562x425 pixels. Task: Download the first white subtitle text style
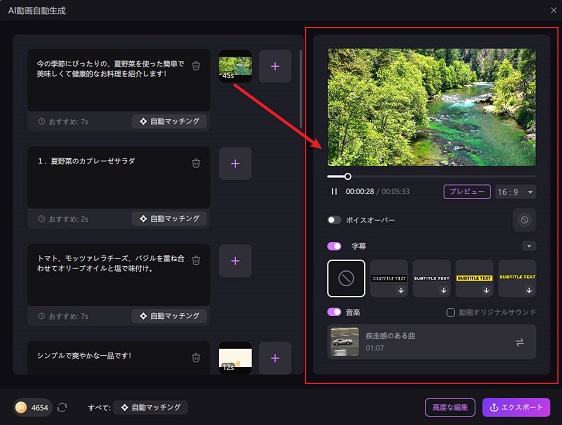coord(401,291)
